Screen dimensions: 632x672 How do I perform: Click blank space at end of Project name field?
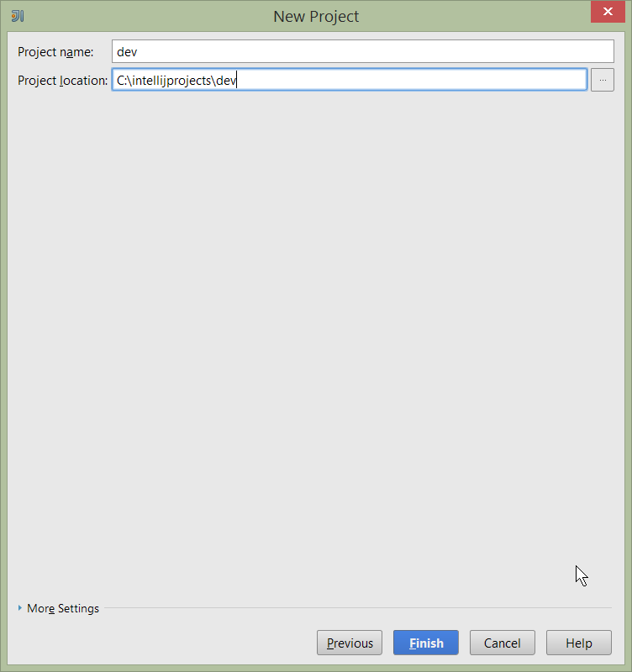(504, 51)
